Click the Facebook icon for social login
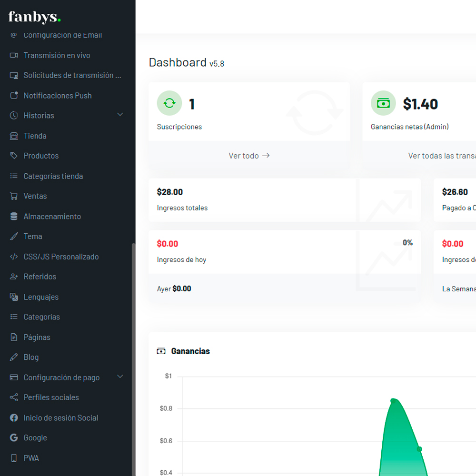The image size is (476, 476). click(14, 418)
